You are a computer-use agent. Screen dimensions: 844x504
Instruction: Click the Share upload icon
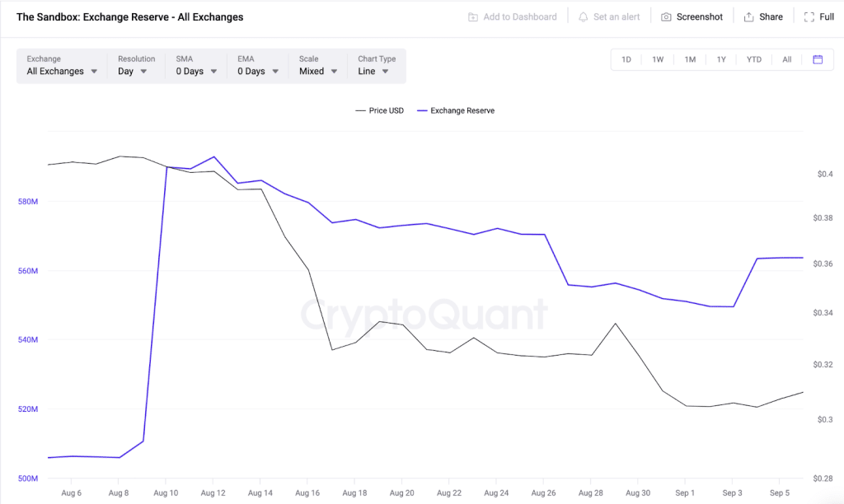(x=748, y=17)
